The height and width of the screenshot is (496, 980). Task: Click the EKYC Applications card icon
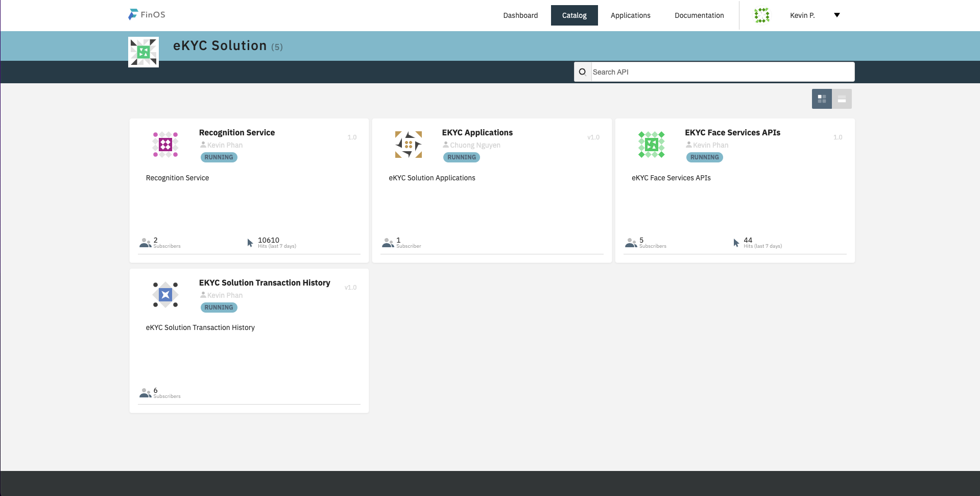[408, 145]
